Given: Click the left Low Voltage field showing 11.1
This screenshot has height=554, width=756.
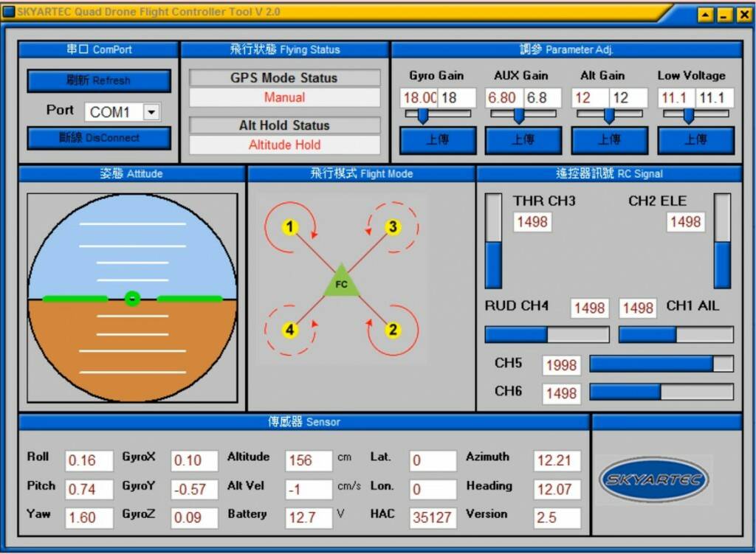Looking at the screenshot, I should (676, 98).
